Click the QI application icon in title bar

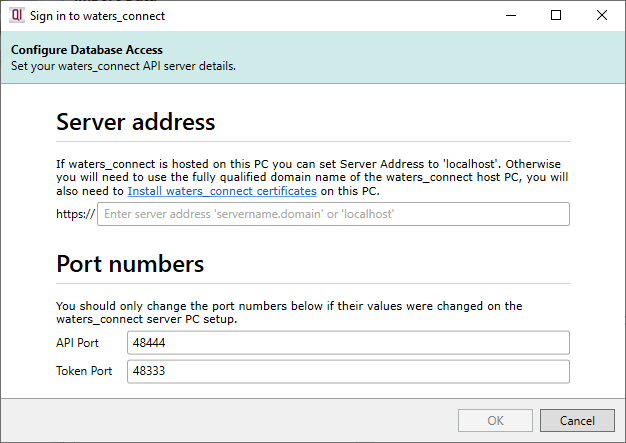[x=17, y=15]
